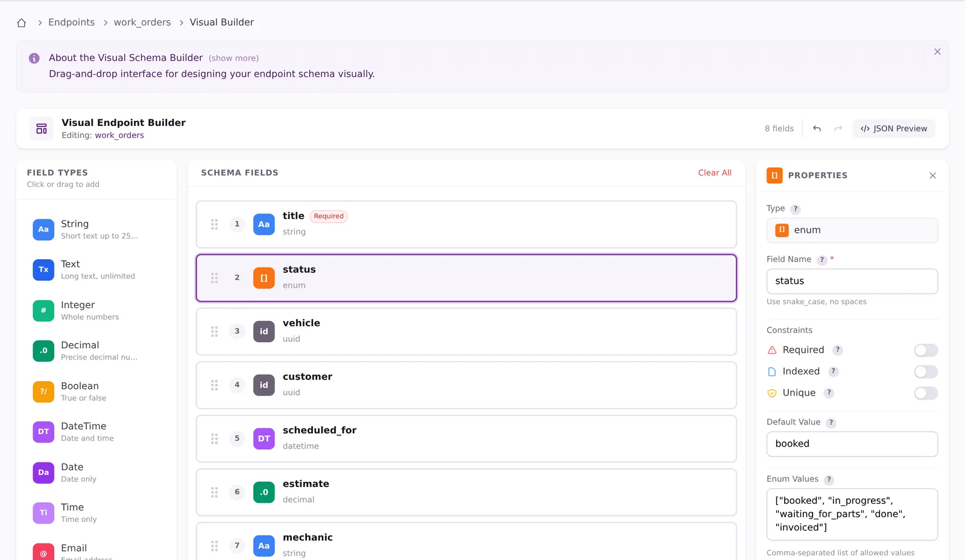Add a Time field type
This screenshot has width=965, height=560.
96,513
